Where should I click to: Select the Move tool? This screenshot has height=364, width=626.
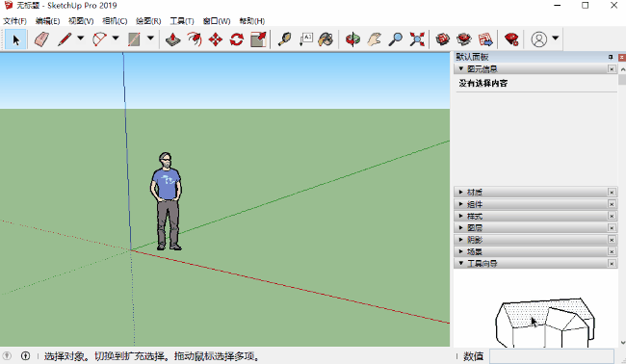point(216,39)
